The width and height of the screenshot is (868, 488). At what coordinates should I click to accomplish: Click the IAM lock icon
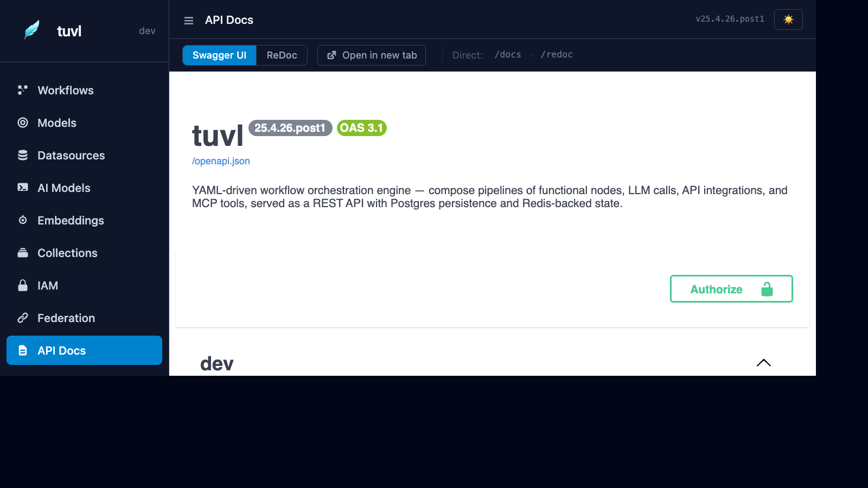click(23, 285)
